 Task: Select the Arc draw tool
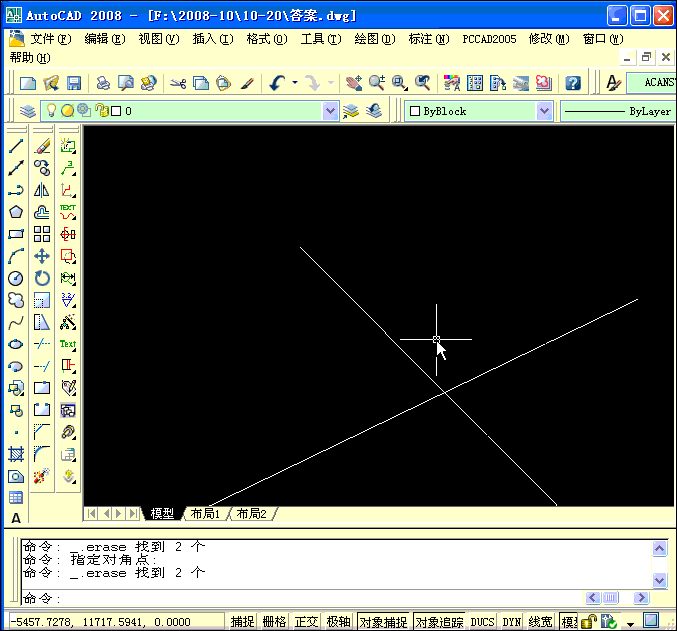click(16, 256)
